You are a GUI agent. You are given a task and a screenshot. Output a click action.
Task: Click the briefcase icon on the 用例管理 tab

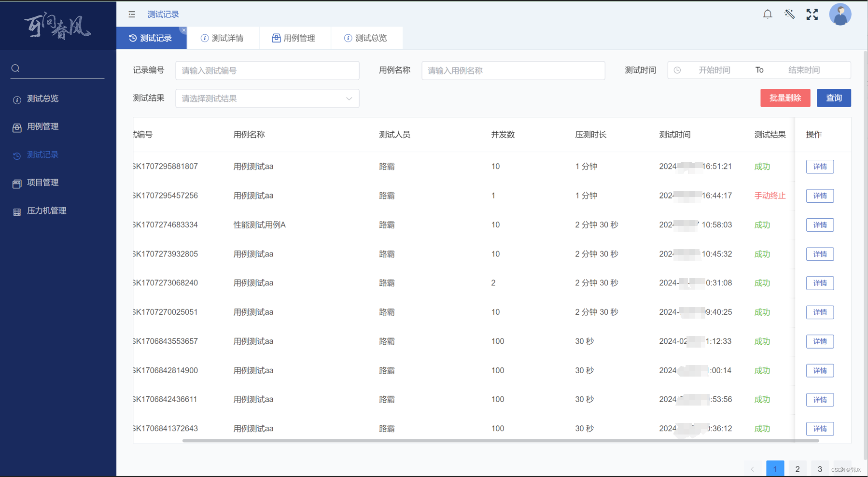[276, 38]
